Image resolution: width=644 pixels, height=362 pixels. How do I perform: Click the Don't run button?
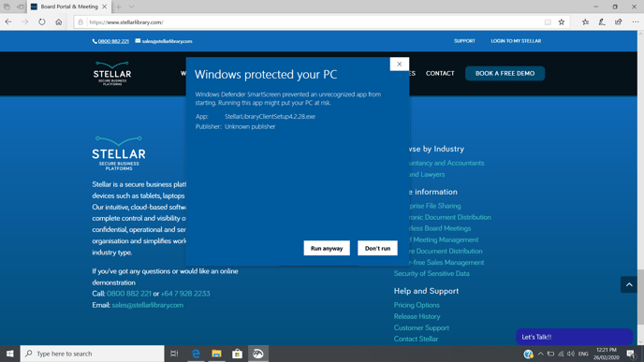(377, 248)
